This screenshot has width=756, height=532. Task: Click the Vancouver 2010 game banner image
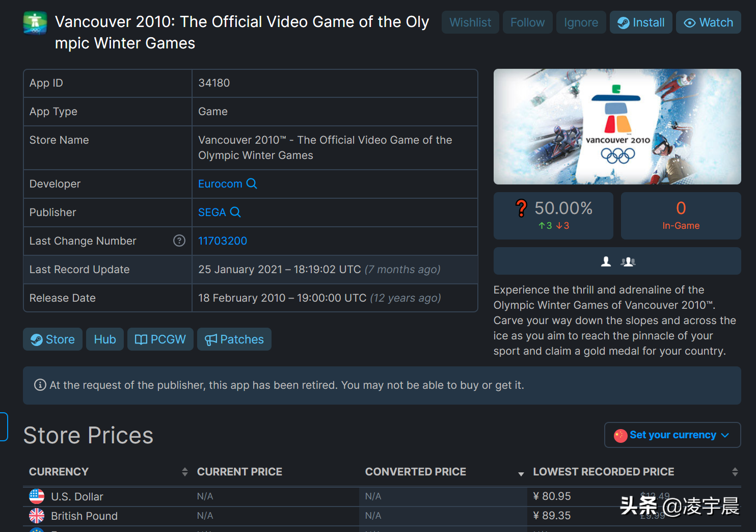(x=617, y=126)
